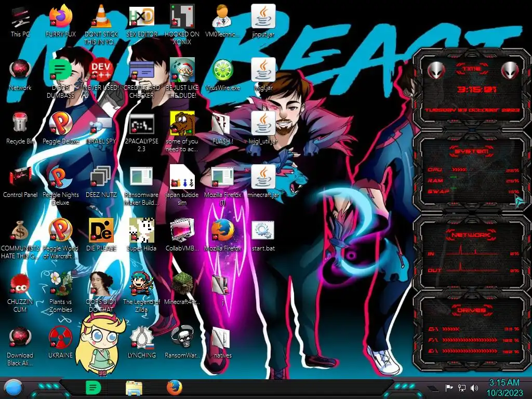Open the green chat app in taskbar
This screenshot has width=532, height=399.
[93, 388]
